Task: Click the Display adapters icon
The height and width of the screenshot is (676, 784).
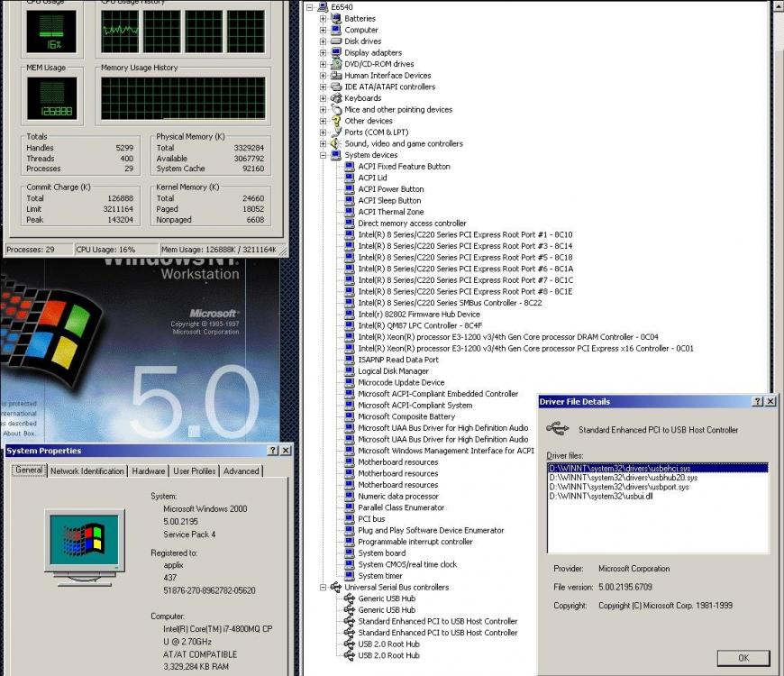Action: pyautogui.click(x=336, y=53)
